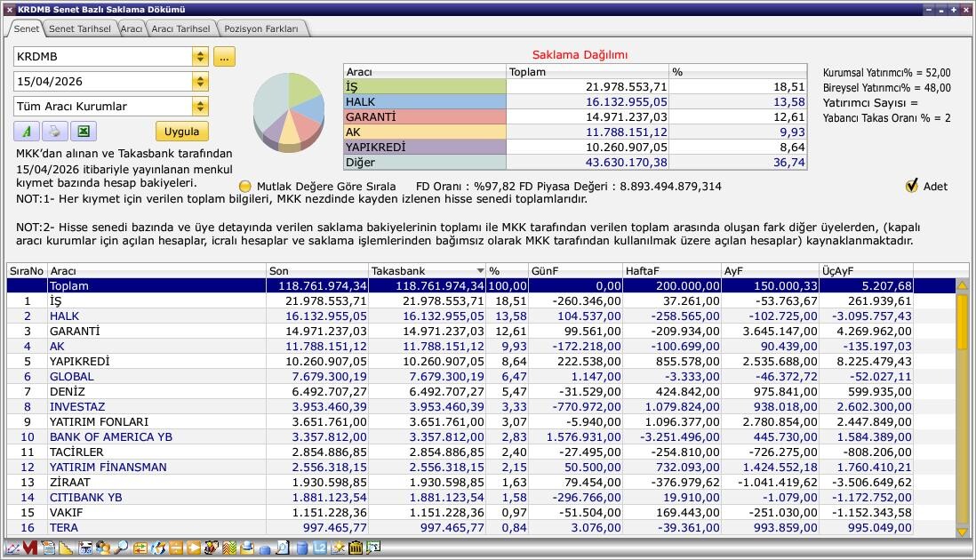Open the Pozisyon Farkları tab
Screen dimensions: 976x560
tap(261, 28)
